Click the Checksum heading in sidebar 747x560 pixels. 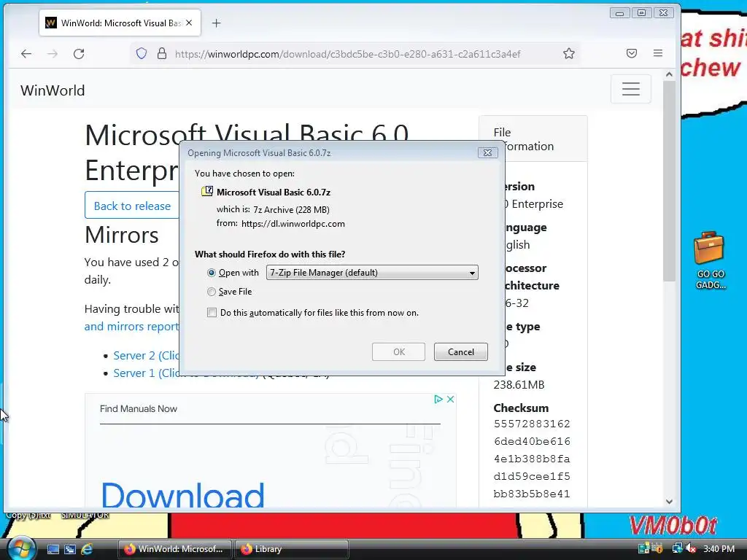pos(521,408)
